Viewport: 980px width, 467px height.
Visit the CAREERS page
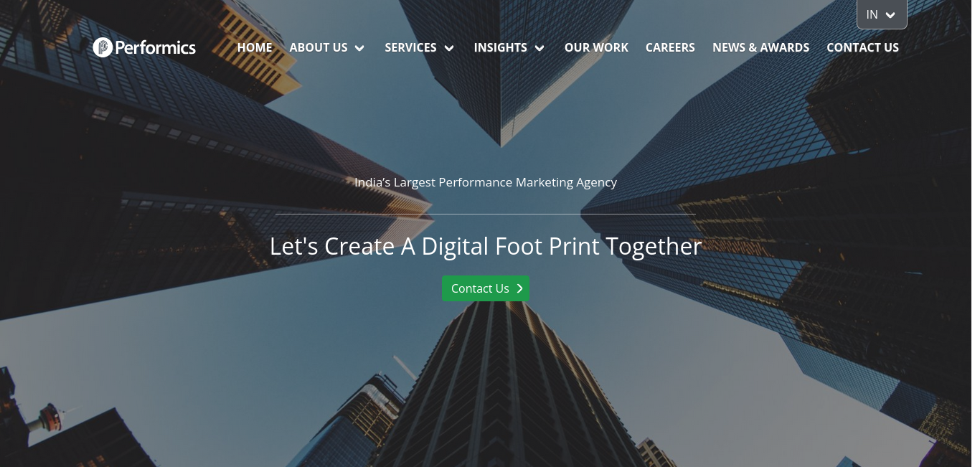point(670,47)
